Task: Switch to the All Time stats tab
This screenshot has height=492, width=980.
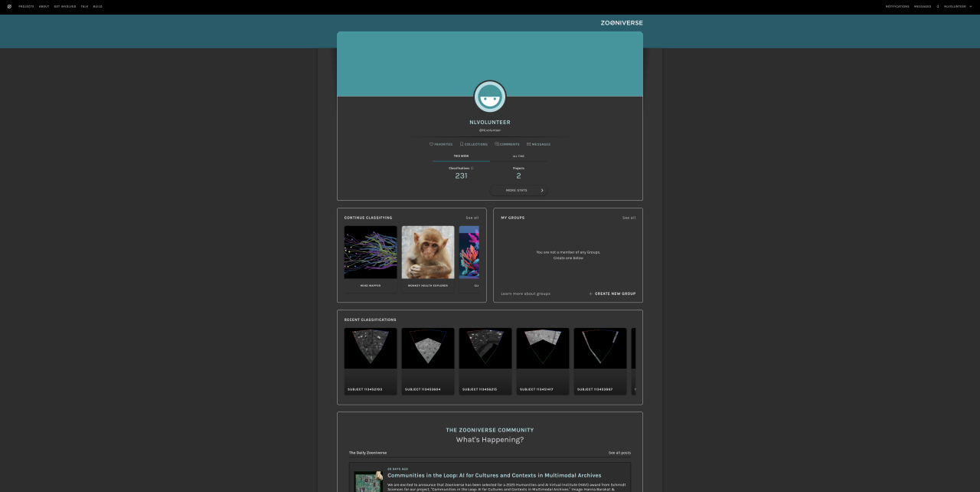Action: (518, 156)
